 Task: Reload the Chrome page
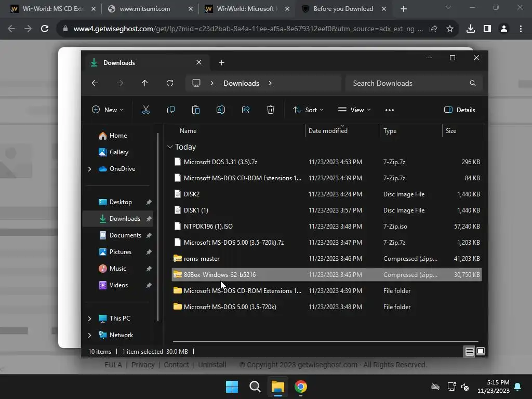45,29
